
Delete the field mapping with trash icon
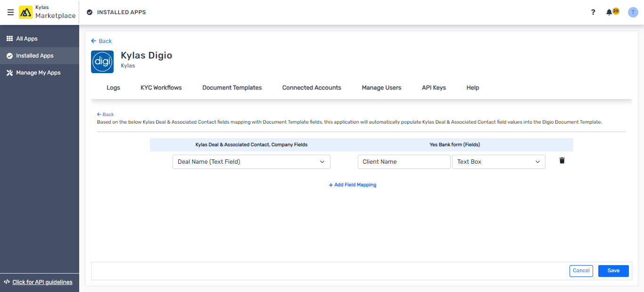pyautogui.click(x=561, y=161)
